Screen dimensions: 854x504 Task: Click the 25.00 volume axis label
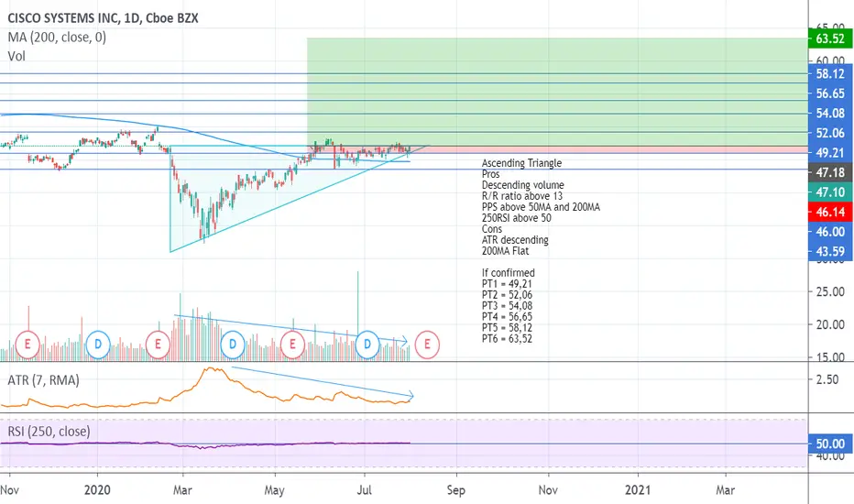point(830,291)
